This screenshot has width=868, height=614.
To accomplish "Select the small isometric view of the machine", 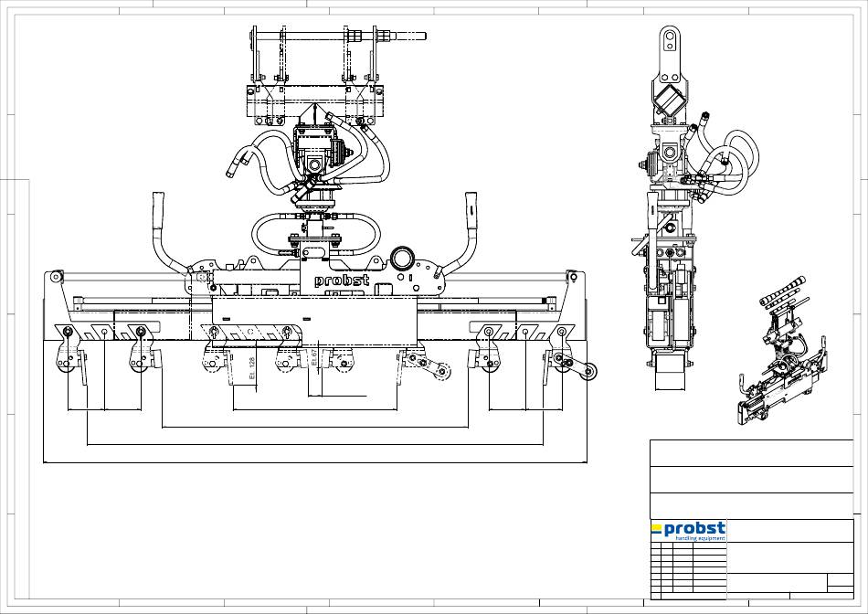I will pos(782,350).
